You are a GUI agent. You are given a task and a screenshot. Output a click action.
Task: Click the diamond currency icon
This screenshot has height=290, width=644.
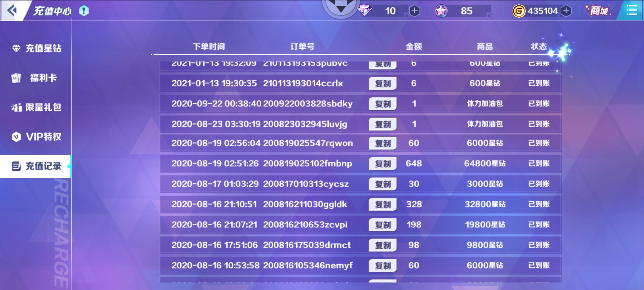tap(364, 10)
